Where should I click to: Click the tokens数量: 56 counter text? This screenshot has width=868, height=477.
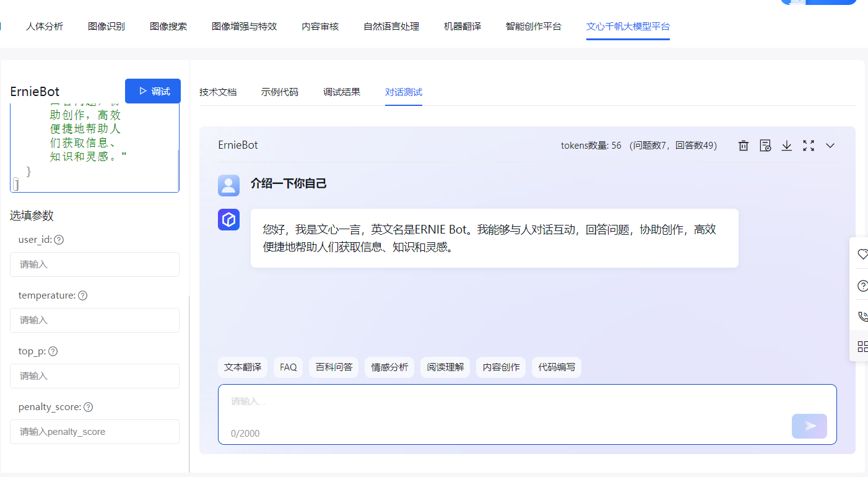click(x=591, y=146)
